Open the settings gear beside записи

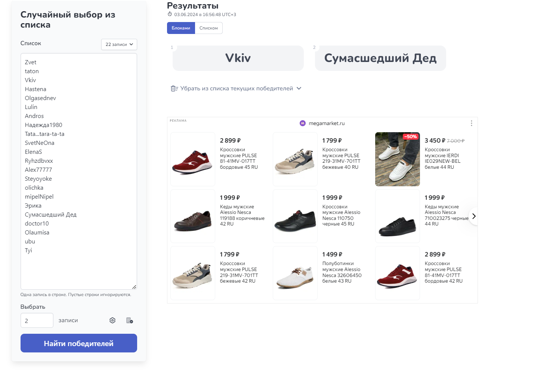click(x=112, y=320)
